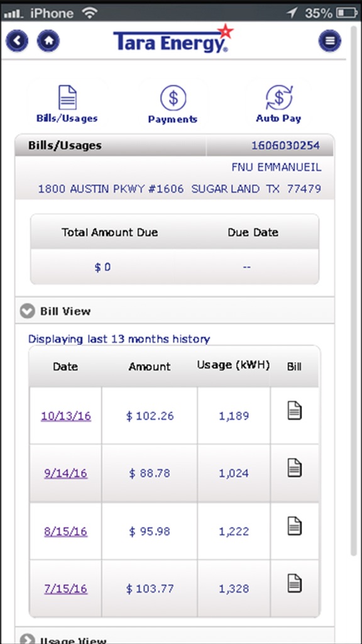Click the 1,024 usage value
The image size is (362, 644).
(234, 474)
